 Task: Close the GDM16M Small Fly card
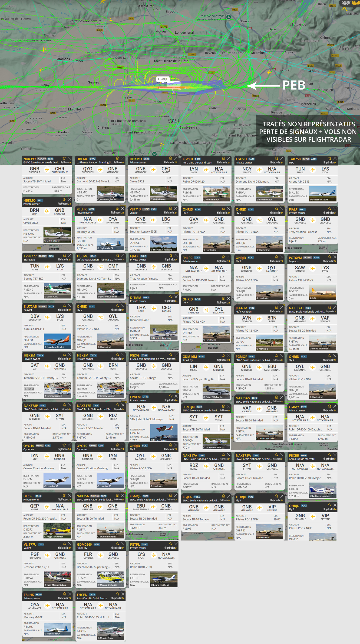pyautogui.click(x=228, y=356)
